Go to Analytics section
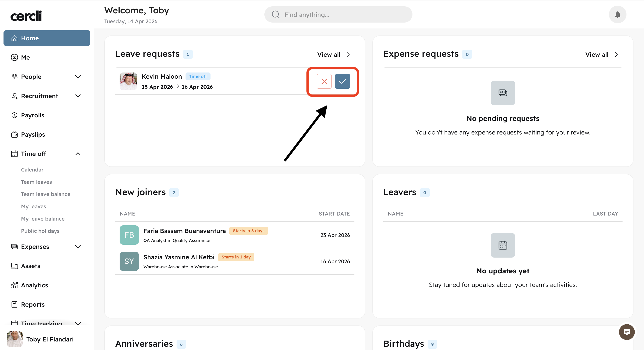 34,285
